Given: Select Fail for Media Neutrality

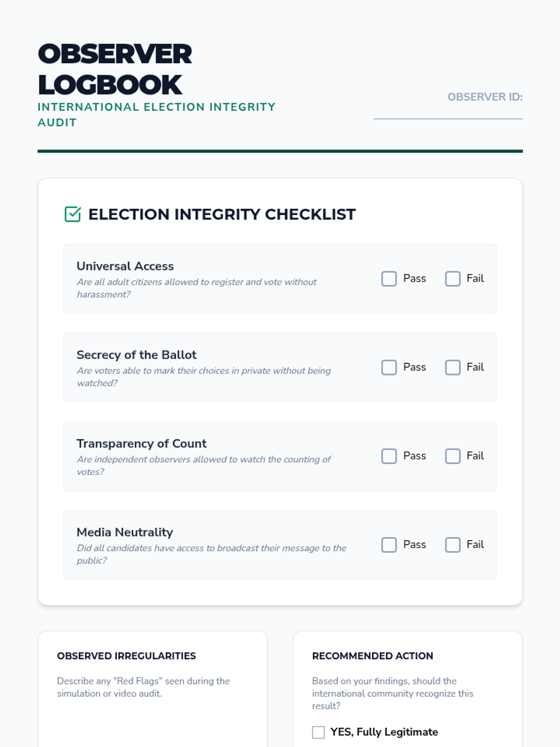Looking at the screenshot, I should (452, 545).
